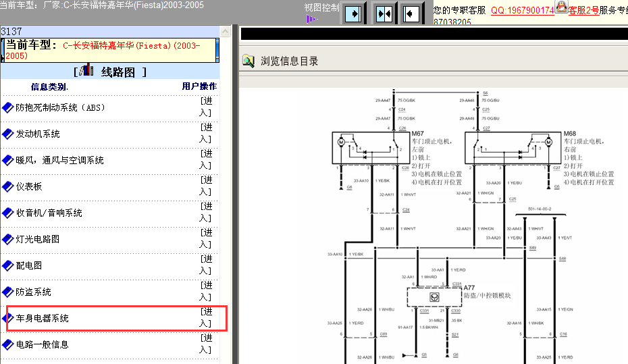Image resolution: width=628 pixels, height=364 pixels.
Task: Click the scroll-up arrow of the left panel
Action: [x=226, y=32]
